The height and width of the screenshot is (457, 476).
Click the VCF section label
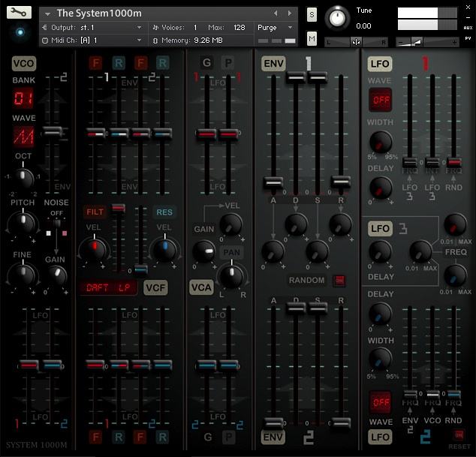(155, 287)
